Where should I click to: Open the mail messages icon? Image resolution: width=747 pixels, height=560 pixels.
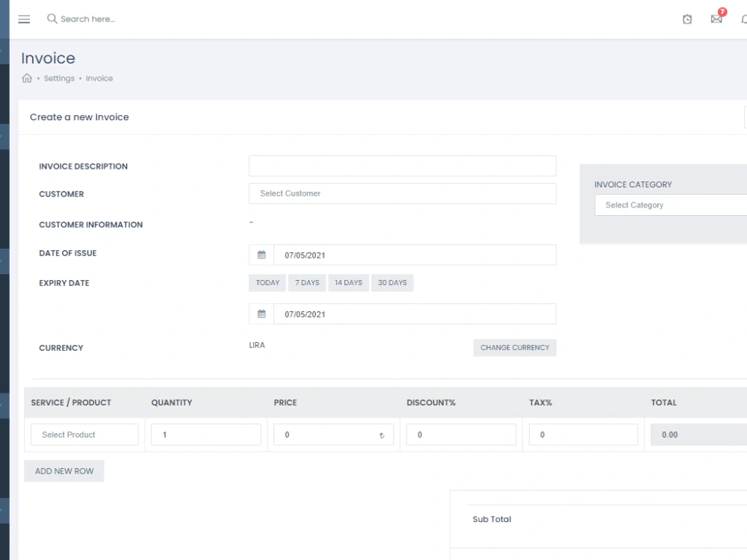click(716, 19)
